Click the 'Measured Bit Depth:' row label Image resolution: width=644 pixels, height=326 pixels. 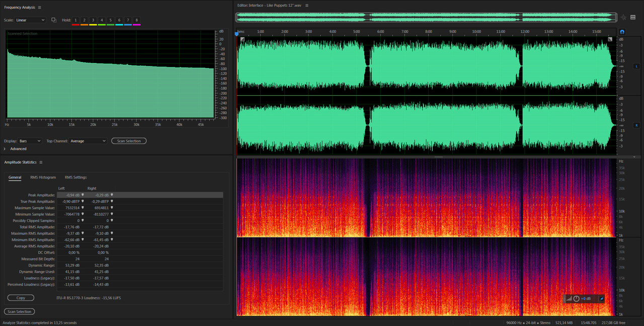pos(38,259)
